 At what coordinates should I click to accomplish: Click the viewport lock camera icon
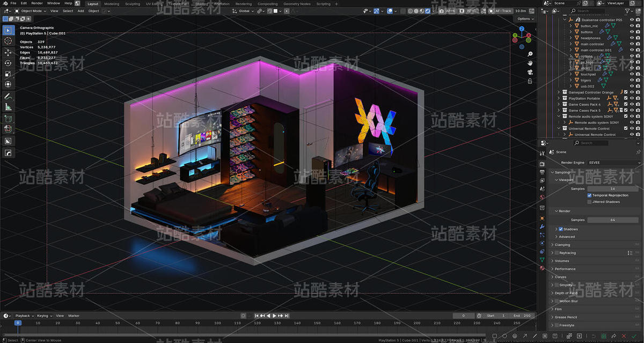click(530, 81)
